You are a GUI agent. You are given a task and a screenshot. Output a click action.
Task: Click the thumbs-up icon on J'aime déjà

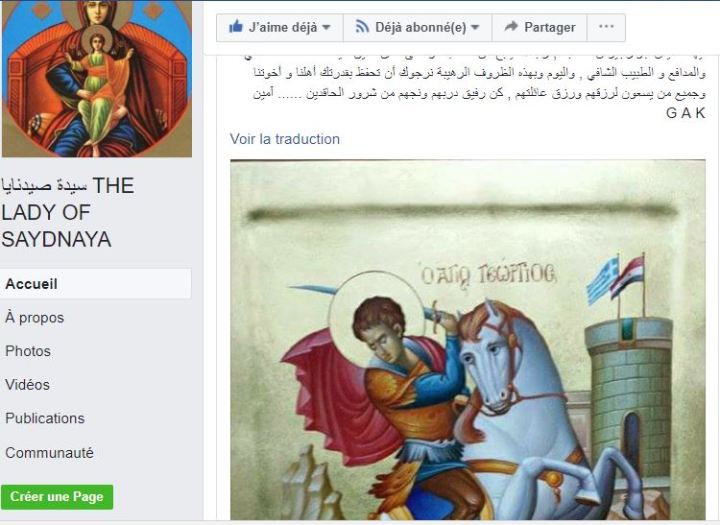236,27
